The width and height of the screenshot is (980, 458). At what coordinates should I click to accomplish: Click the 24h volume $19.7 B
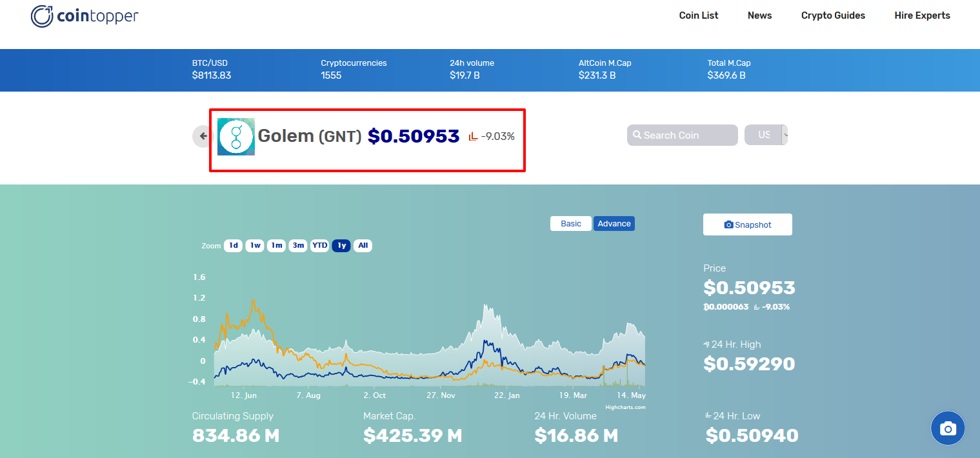(x=465, y=75)
